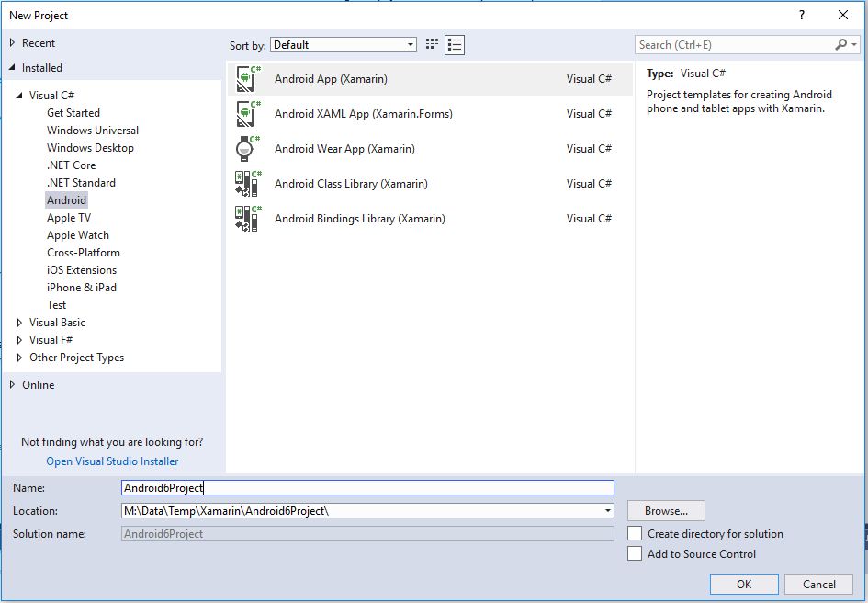Close the New Project dialog
The height and width of the screenshot is (603, 868).
pyautogui.click(x=843, y=15)
